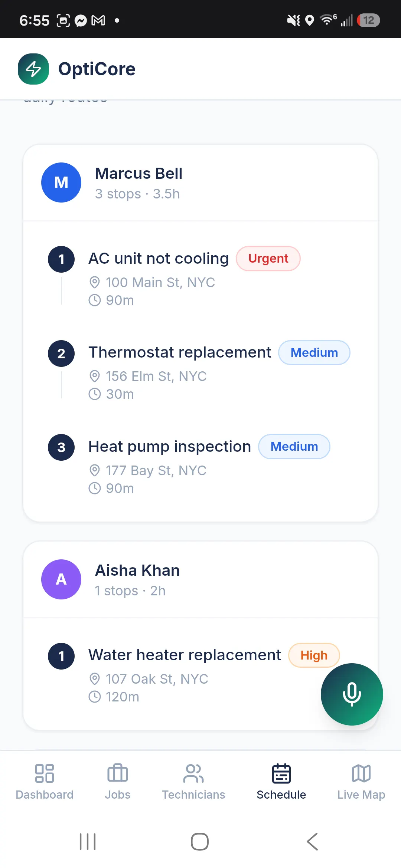The width and height of the screenshot is (401, 868).
Task: Tap the 100 Main St location pin
Action: [95, 282]
